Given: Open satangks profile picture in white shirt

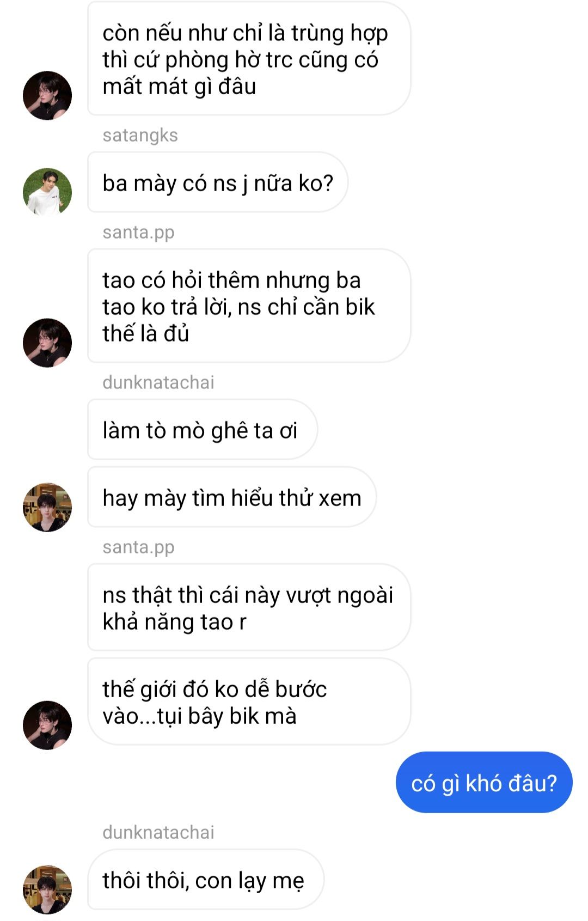Looking at the screenshot, I should coord(47,192).
